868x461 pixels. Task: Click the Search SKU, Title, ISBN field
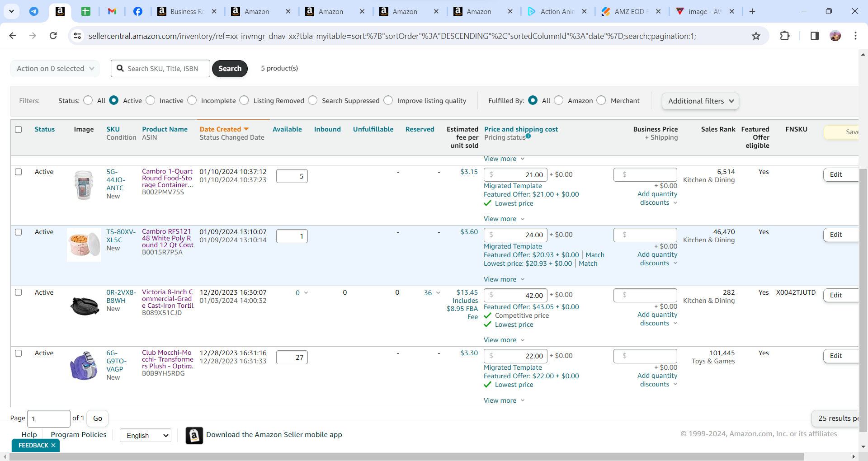coord(160,69)
